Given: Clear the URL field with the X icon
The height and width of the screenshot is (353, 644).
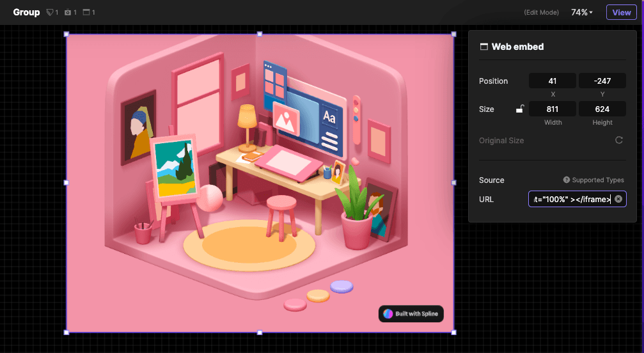Looking at the screenshot, I should (618, 199).
